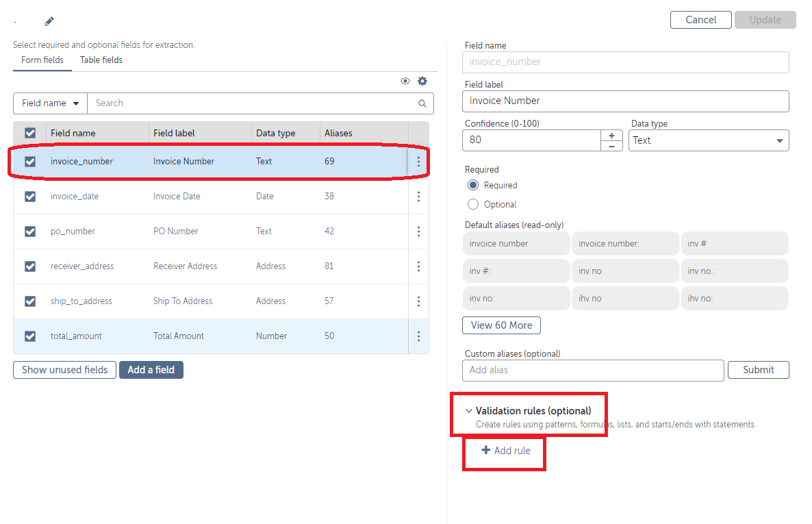Click the 'inv #' alias chip

(x=735, y=244)
